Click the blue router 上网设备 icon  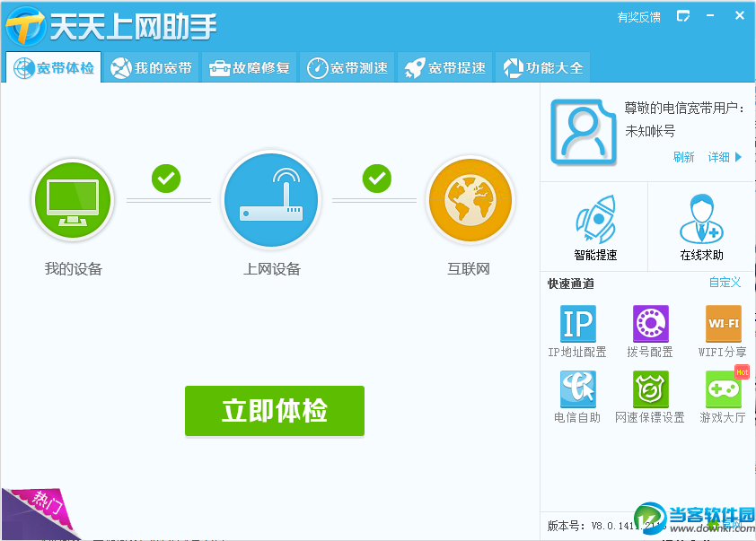(x=271, y=199)
